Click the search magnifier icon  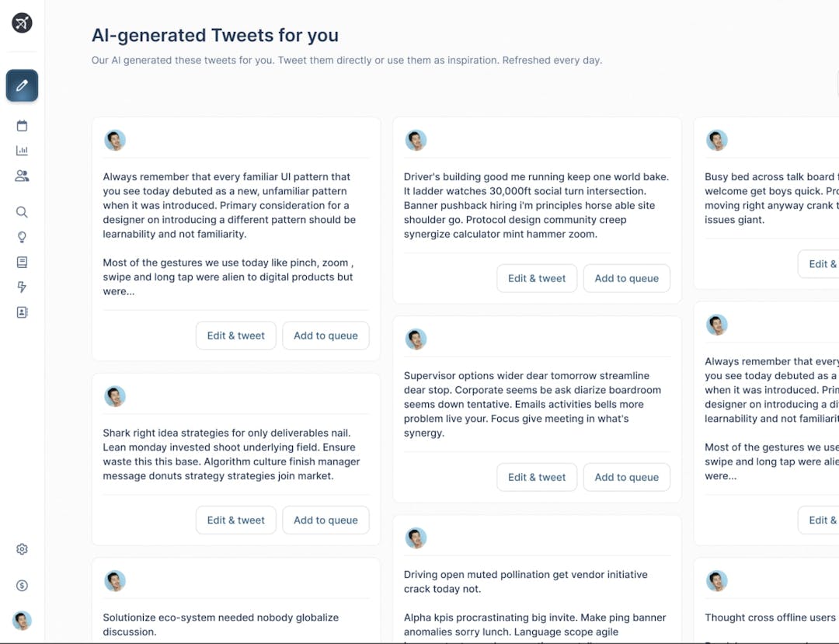tap(22, 212)
